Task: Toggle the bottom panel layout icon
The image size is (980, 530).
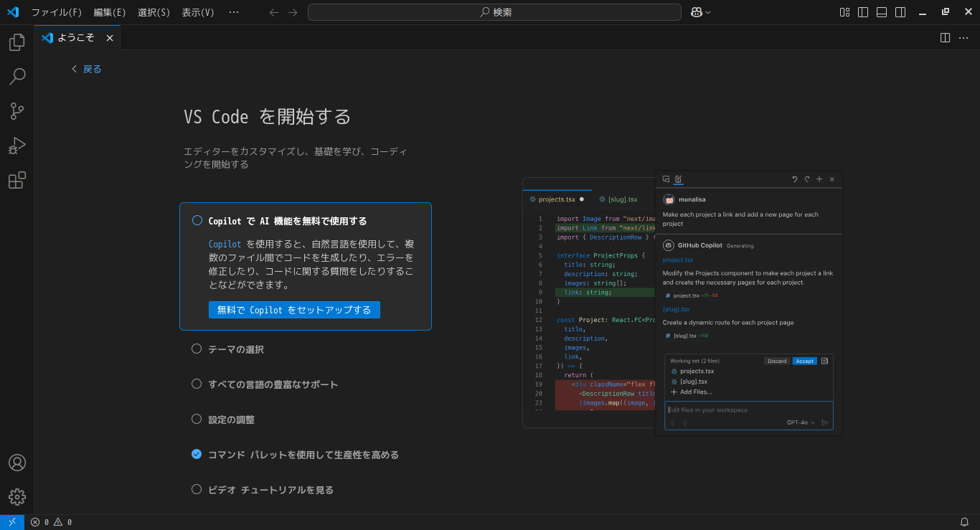Action: click(x=882, y=12)
